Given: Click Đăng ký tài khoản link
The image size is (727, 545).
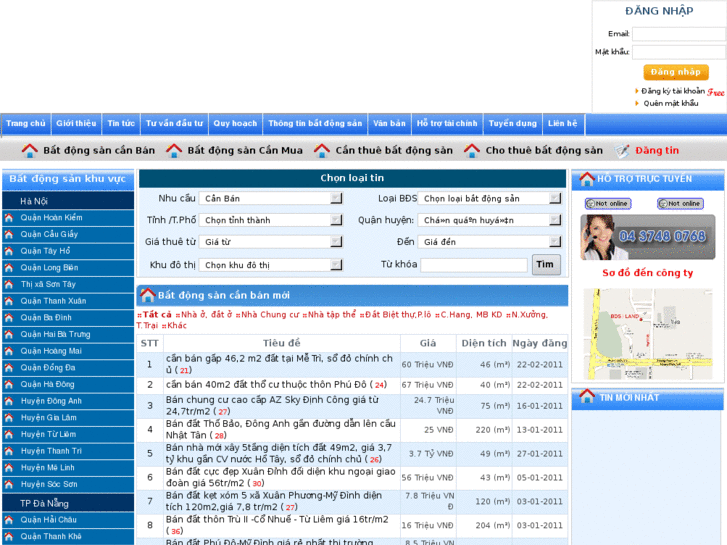Looking at the screenshot, I should [673, 91].
